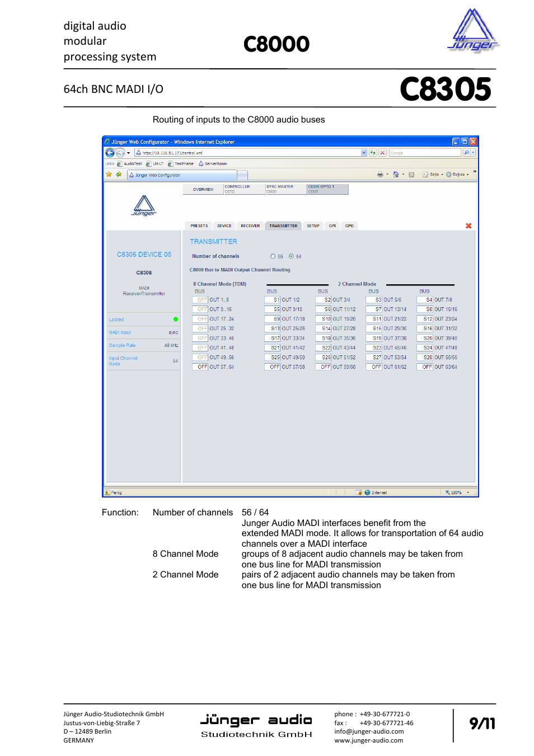Open bus dropdown for OUT 57..64
The height and width of the screenshot is (756, 534).
(x=200, y=367)
